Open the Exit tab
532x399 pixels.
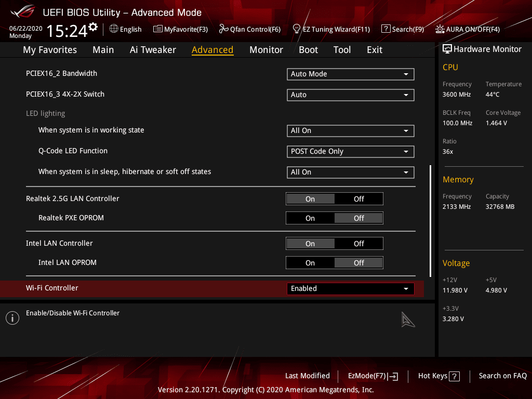point(375,50)
